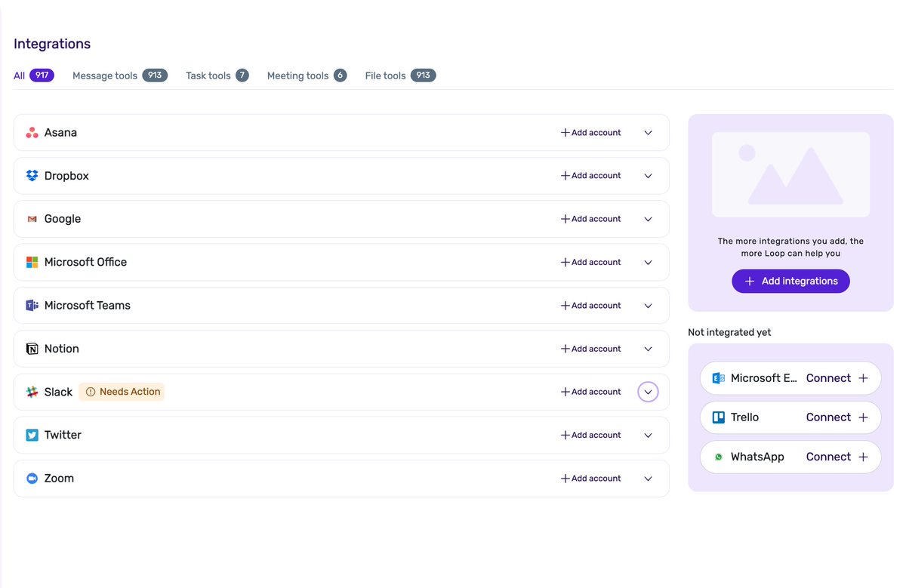Click the Integrations page heading

pyautogui.click(x=52, y=44)
